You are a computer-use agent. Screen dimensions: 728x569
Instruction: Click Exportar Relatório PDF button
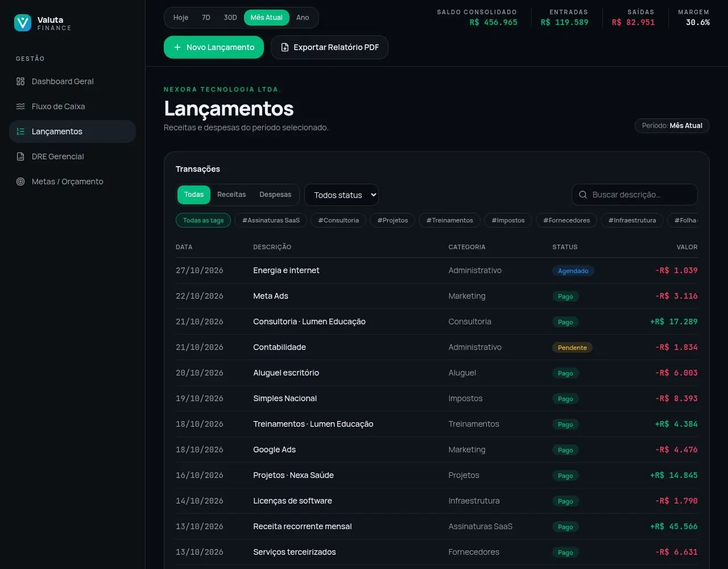[x=329, y=47]
